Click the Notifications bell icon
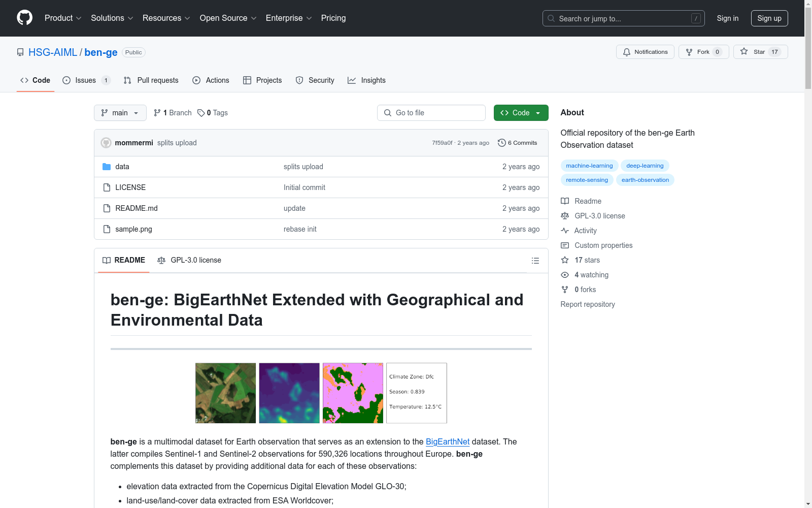This screenshot has width=812, height=508. coord(627,52)
